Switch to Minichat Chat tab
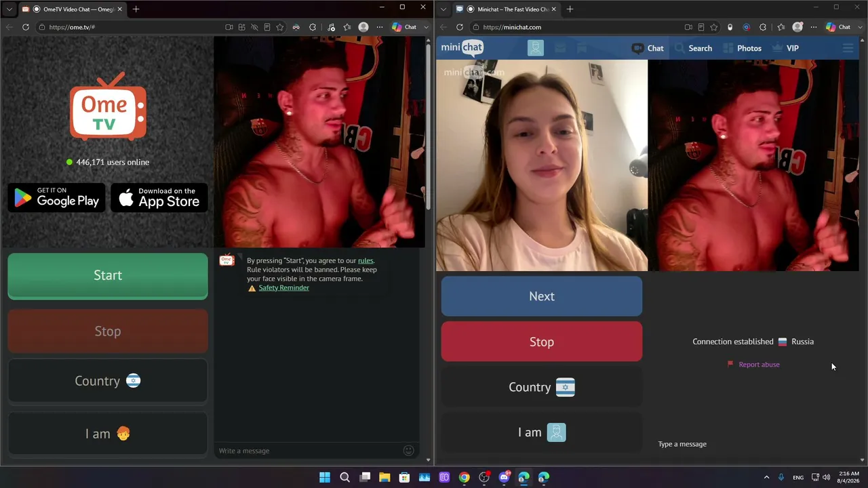The image size is (868, 488). [x=648, y=48]
